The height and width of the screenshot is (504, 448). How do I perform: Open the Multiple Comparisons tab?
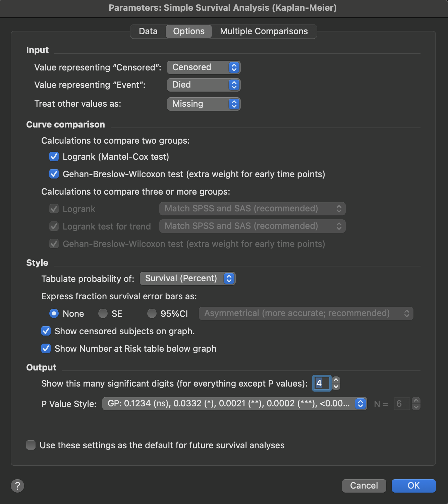click(264, 32)
